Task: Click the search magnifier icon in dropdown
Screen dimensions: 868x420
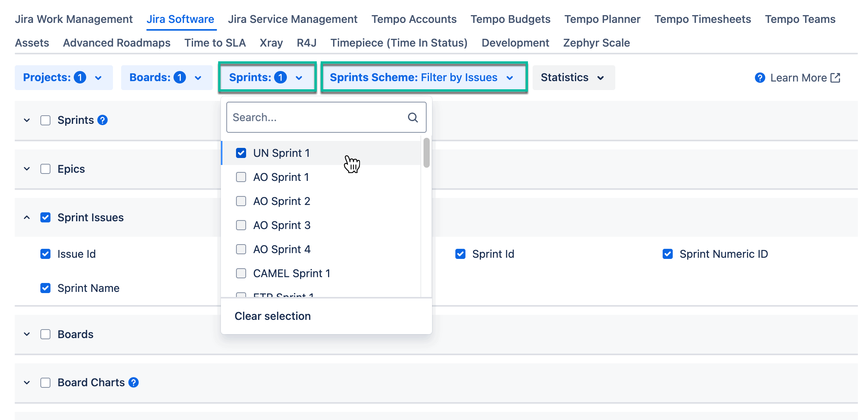Action: 412,117
